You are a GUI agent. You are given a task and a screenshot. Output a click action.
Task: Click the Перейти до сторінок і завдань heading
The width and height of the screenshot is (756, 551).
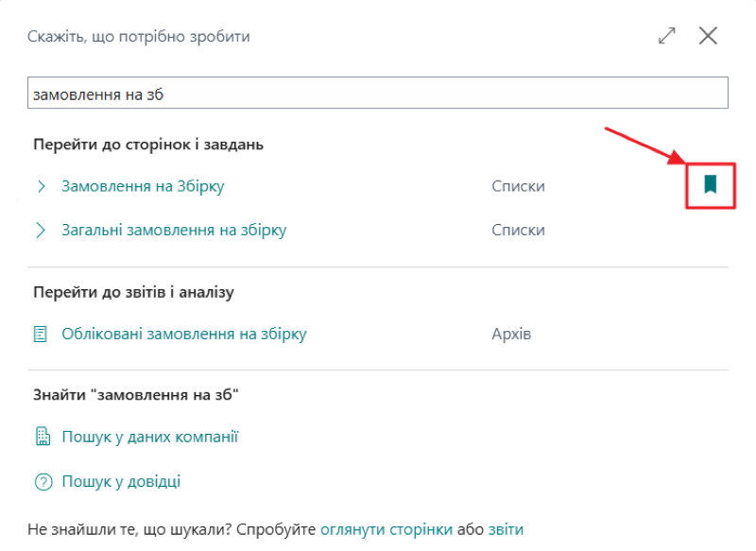(x=148, y=145)
